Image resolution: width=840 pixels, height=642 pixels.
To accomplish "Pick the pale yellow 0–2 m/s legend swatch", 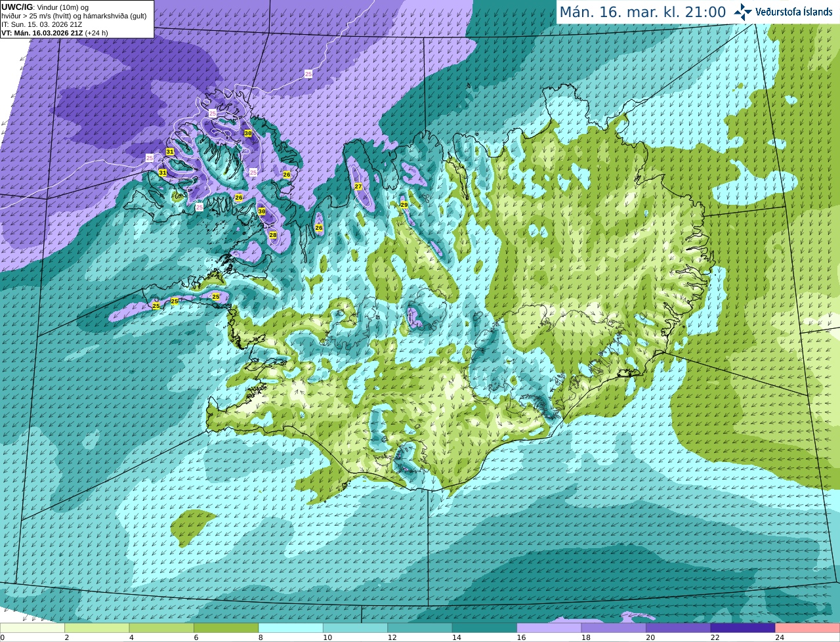I will click(x=33, y=628).
